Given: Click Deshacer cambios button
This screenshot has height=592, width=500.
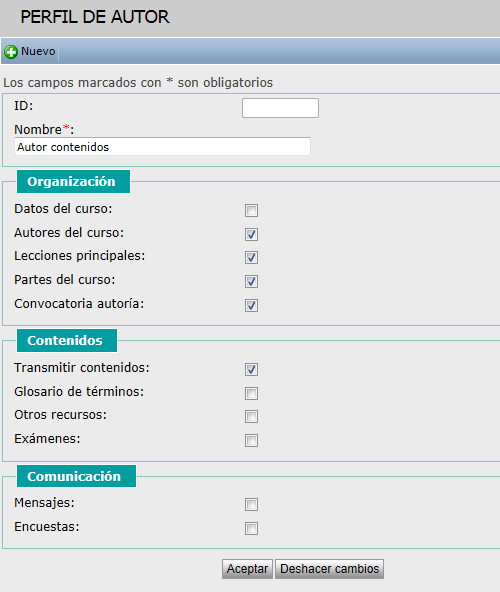Looking at the screenshot, I should point(330,569).
